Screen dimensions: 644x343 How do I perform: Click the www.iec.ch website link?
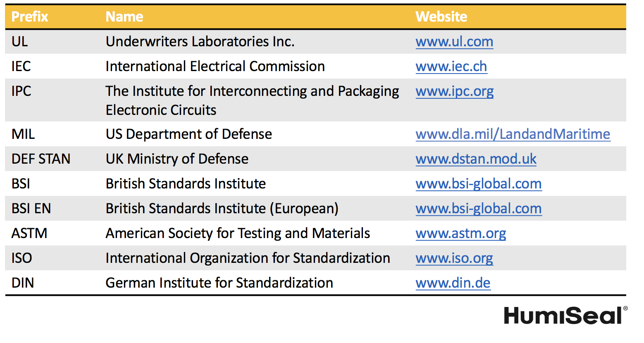pos(451,67)
